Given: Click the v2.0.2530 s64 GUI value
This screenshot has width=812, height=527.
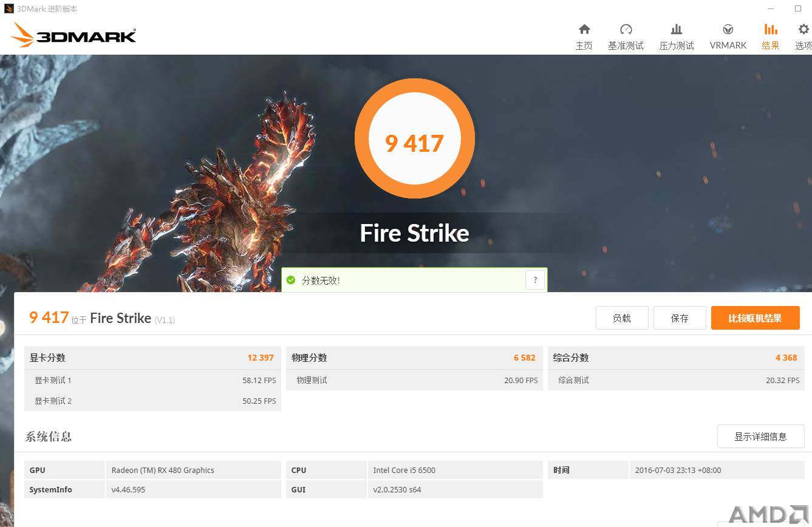Looking at the screenshot, I should (397, 490).
